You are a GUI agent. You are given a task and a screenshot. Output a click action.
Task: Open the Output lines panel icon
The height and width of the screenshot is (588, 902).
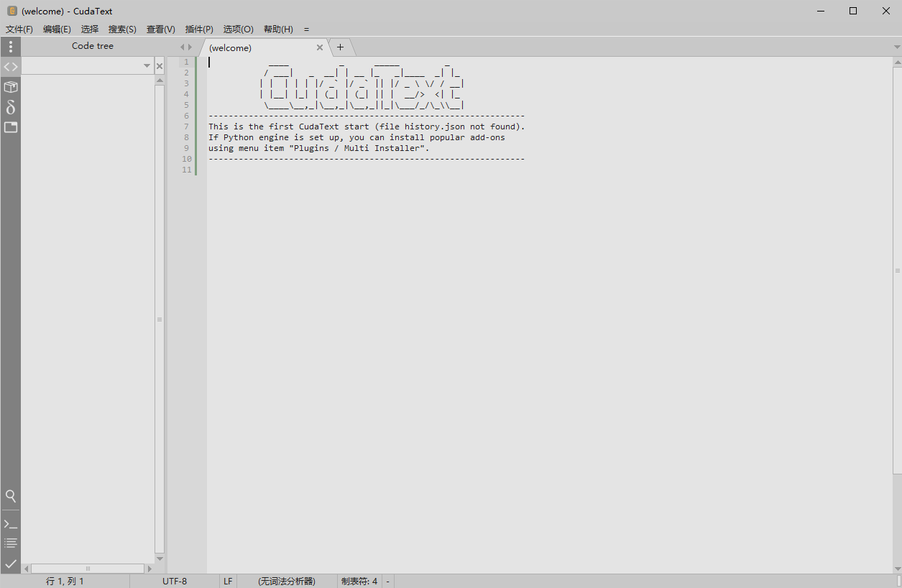(11, 543)
